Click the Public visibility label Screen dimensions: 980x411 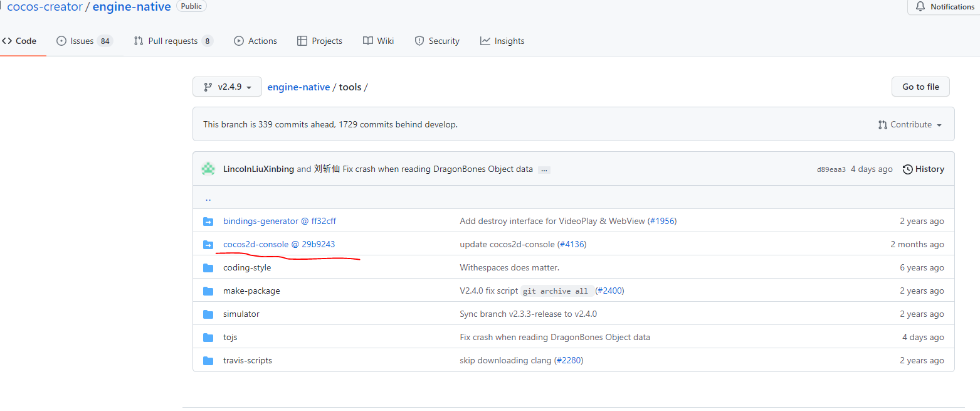point(191,6)
